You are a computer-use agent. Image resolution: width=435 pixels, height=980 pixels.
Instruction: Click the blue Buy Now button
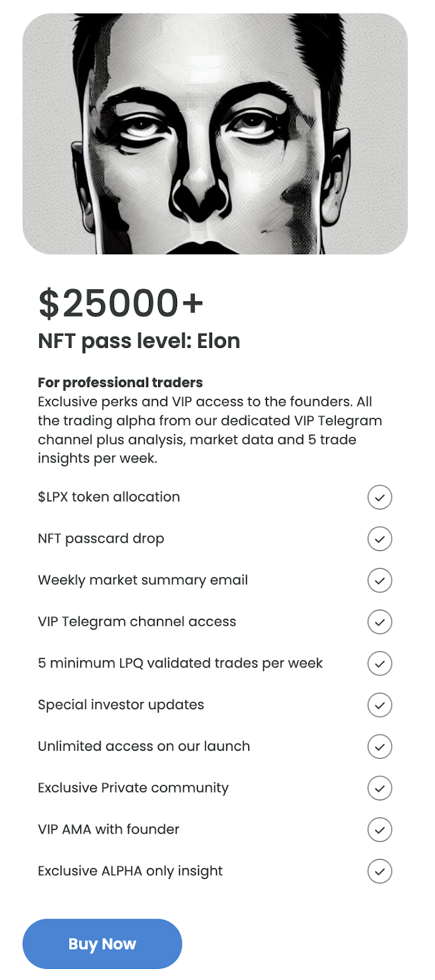pos(102,944)
